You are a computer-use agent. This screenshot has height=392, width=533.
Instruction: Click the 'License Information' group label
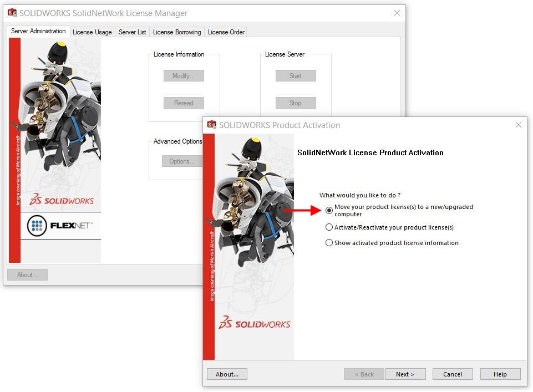coord(179,54)
